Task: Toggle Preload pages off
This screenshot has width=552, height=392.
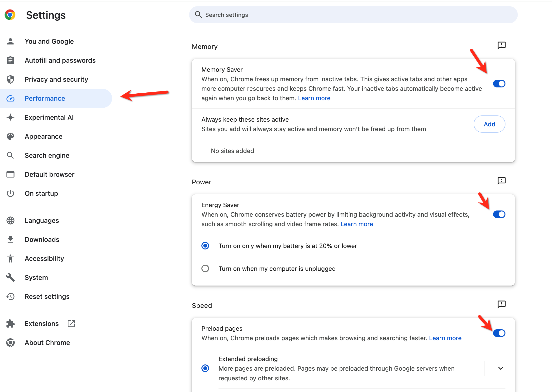Action: tap(499, 333)
